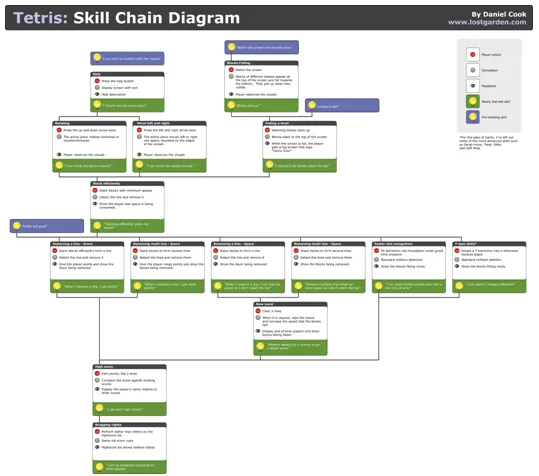
Task: Select the Faster slot recognition node header
Action: (x=409, y=244)
